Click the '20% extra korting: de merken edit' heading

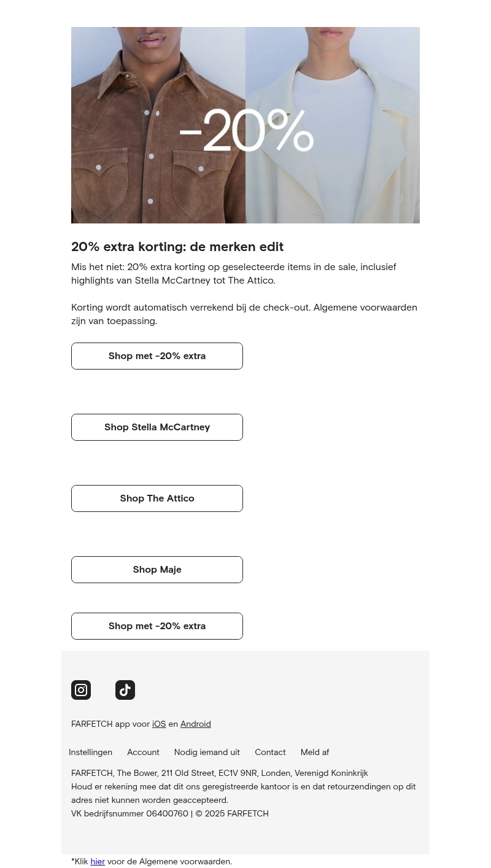click(177, 247)
